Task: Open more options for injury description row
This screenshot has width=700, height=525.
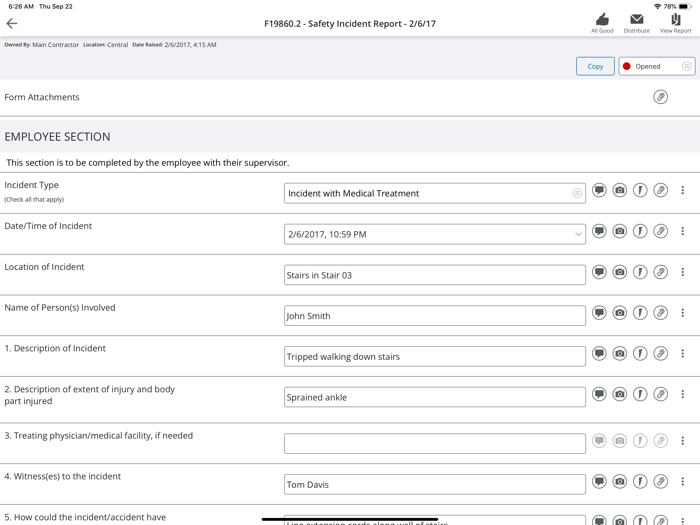Action: point(683,394)
